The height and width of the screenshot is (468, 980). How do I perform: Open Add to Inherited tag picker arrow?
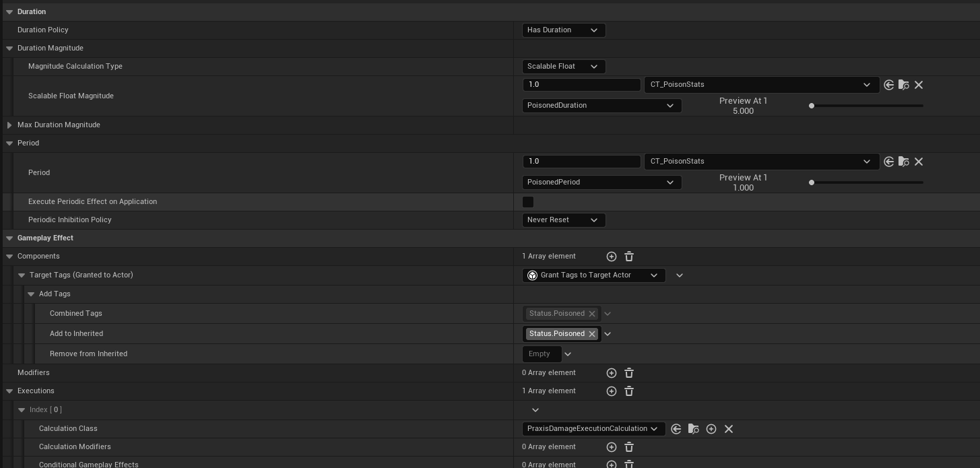coord(608,334)
